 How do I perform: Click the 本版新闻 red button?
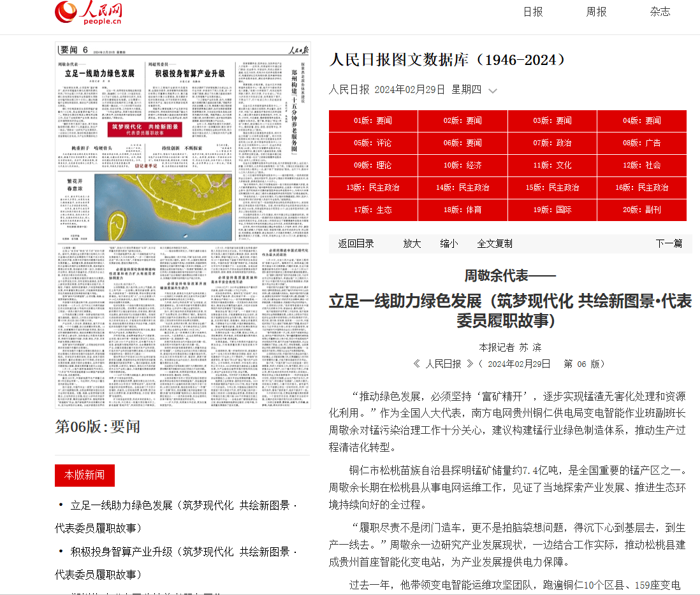point(85,475)
